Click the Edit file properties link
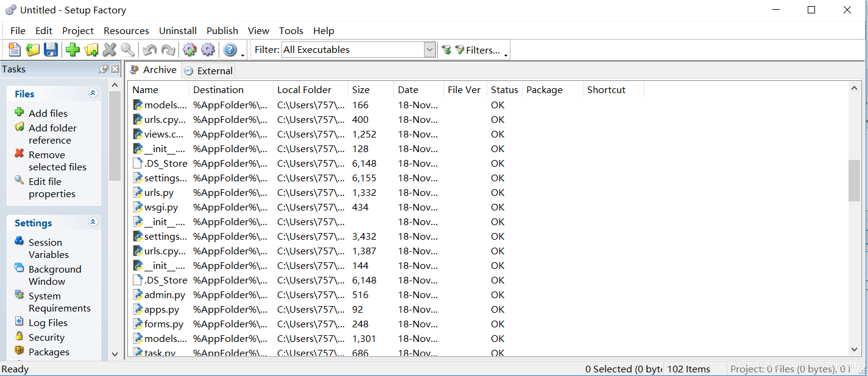The width and height of the screenshot is (868, 376). pos(52,187)
